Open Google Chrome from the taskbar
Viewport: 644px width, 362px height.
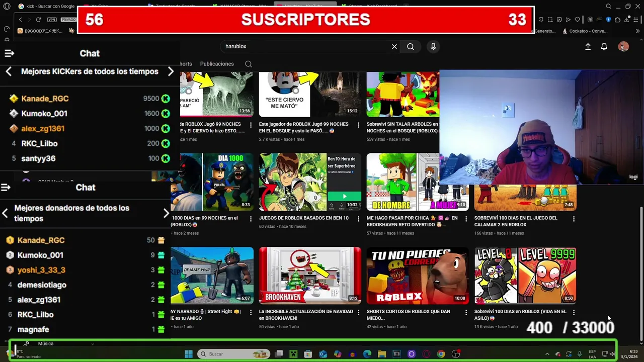(441, 354)
